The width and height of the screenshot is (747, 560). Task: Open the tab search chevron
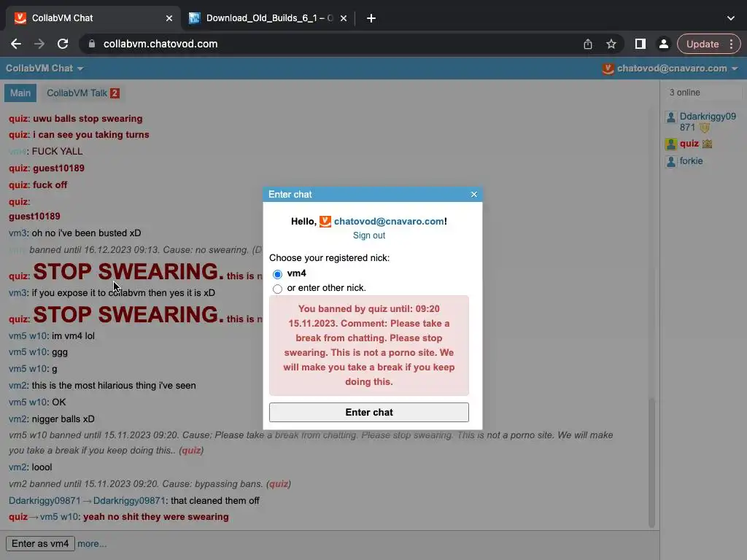point(731,18)
